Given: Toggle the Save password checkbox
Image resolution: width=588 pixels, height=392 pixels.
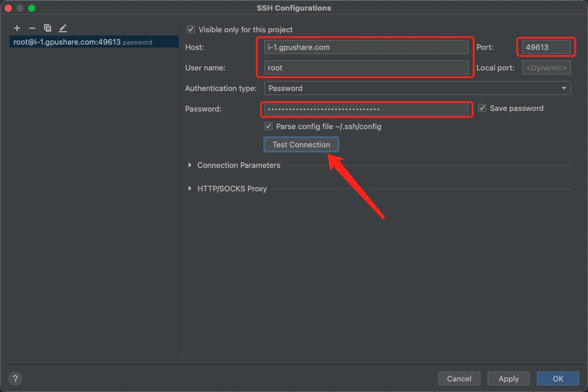Looking at the screenshot, I should pos(482,108).
